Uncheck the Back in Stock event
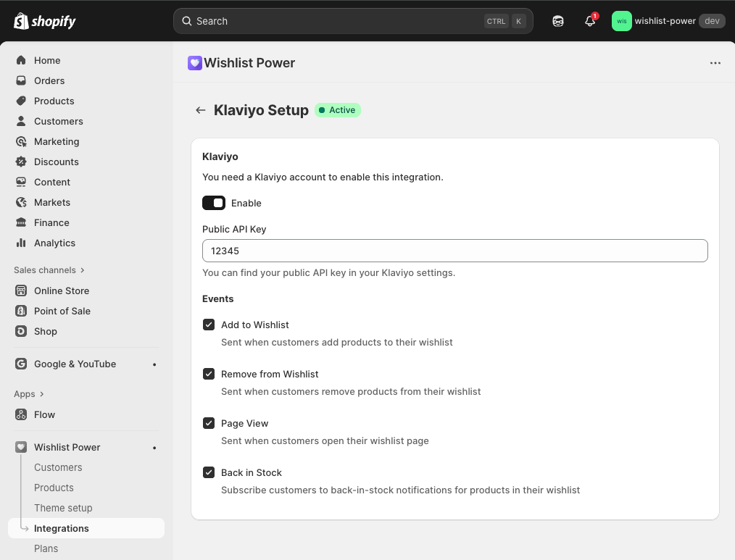The image size is (735, 560). pyautogui.click(x=209, y=472)
